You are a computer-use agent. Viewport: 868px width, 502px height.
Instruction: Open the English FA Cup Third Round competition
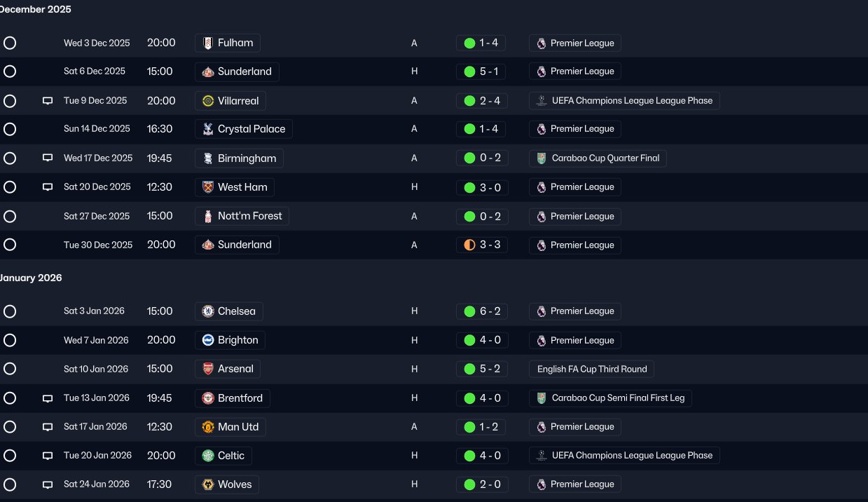tap(592, 369)
